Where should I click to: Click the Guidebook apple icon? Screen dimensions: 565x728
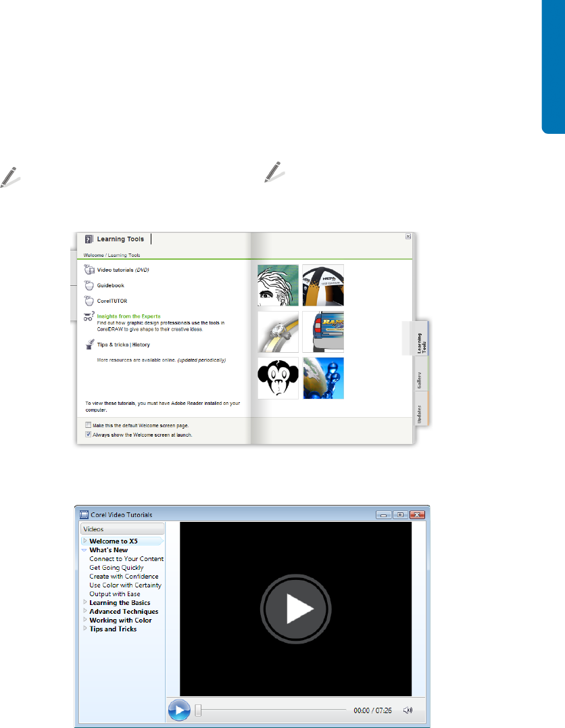89,285
